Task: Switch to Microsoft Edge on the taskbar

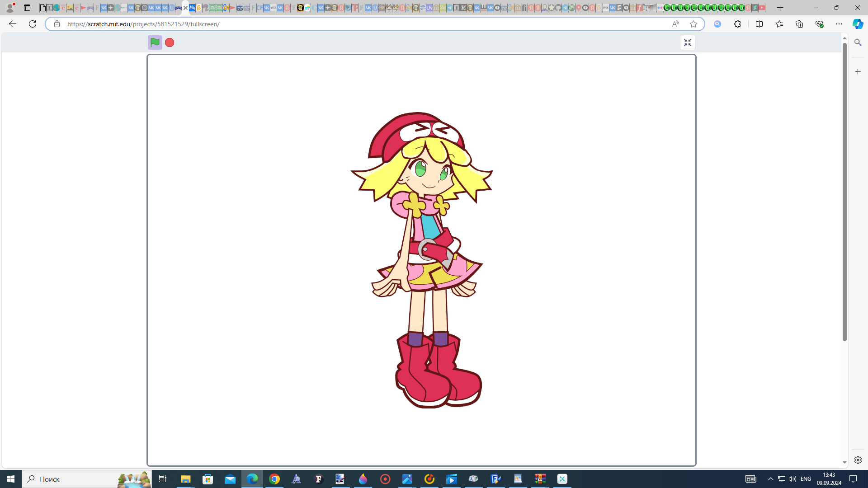Action: tap(252, 479)
